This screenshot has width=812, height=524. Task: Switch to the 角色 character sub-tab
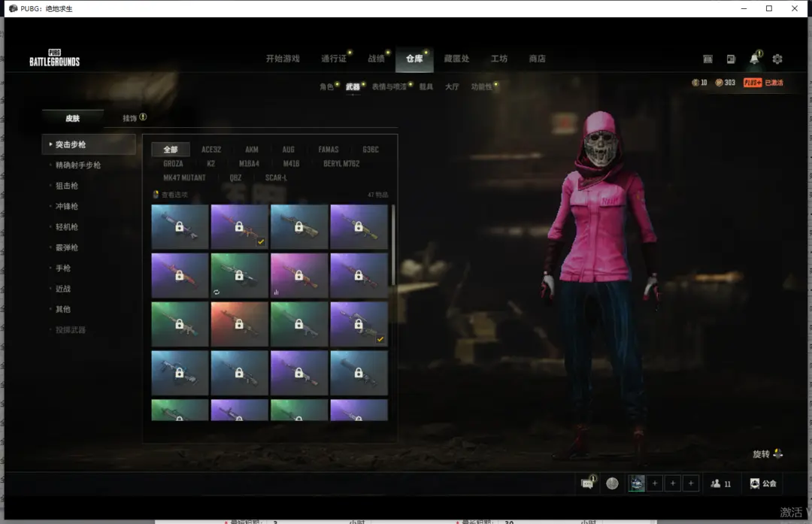pos(326,86)
